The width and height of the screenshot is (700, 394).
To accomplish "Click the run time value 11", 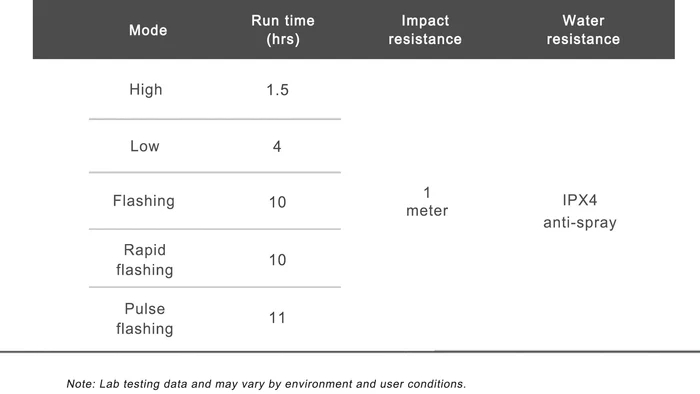I will [x=277, y=318].
